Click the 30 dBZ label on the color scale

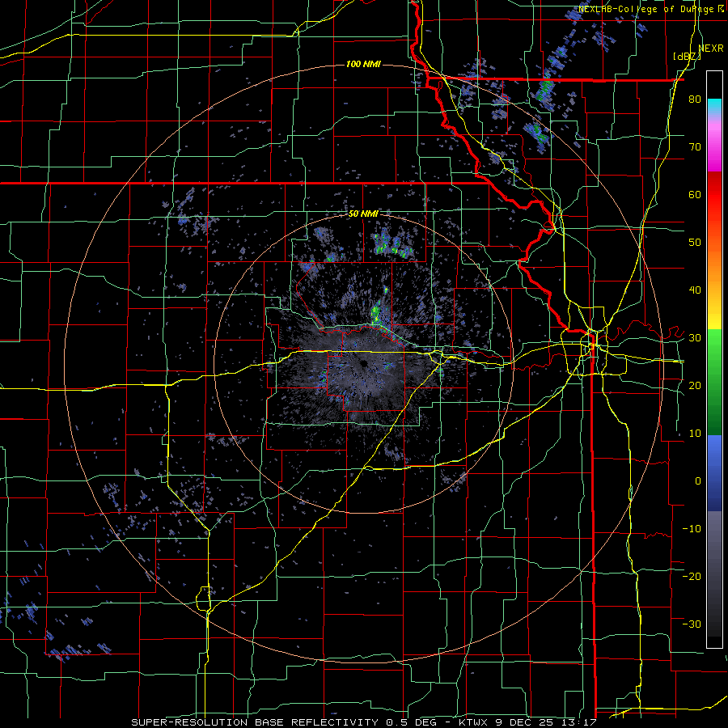pyautogui.click(x=695, y=338)
